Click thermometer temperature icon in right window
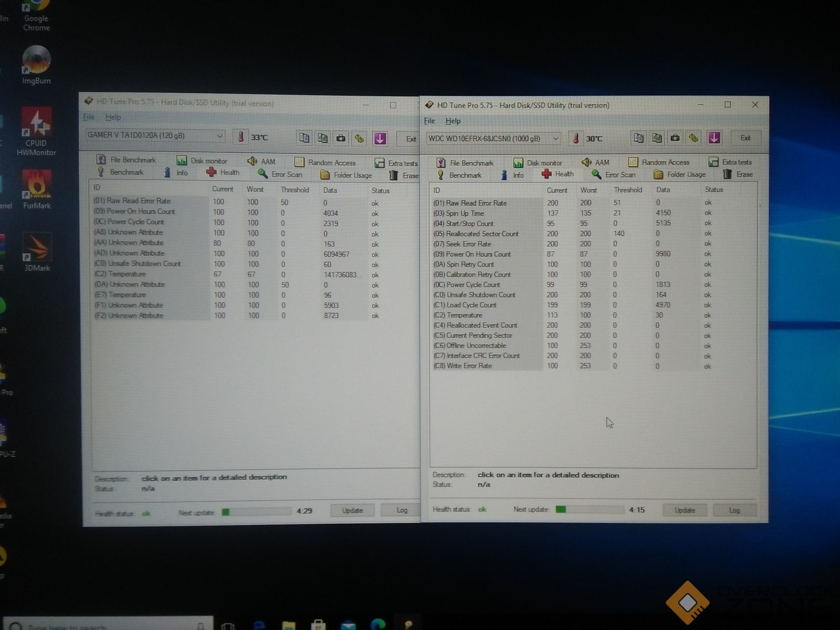Image resolution: width=840 pixels, height=630 pixels. (576, 139)
